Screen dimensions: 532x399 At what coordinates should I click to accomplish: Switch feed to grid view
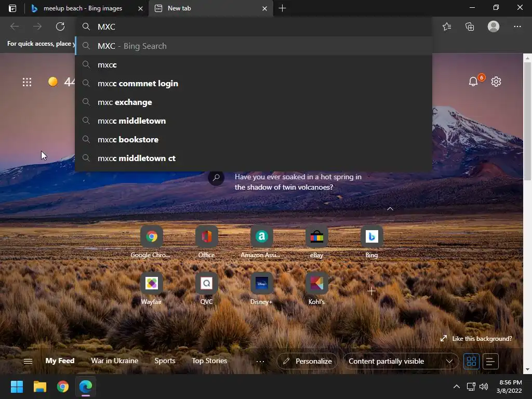tap(471, 362)
